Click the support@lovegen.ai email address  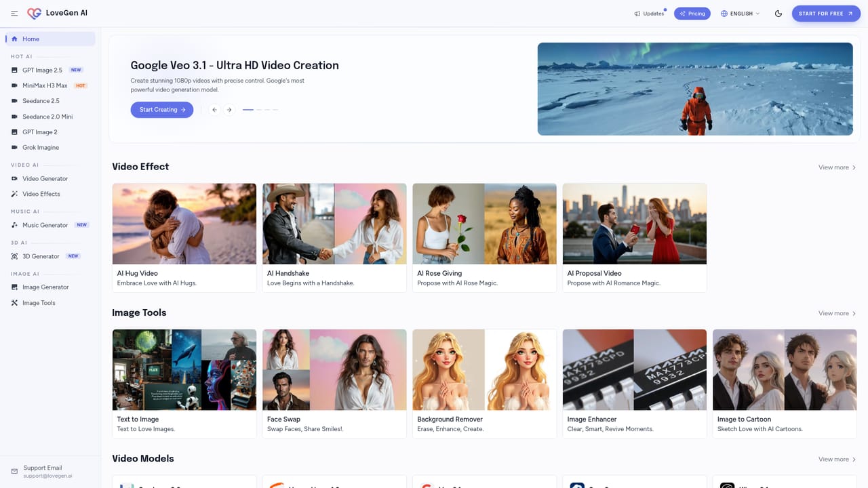(x=47, y=476)
